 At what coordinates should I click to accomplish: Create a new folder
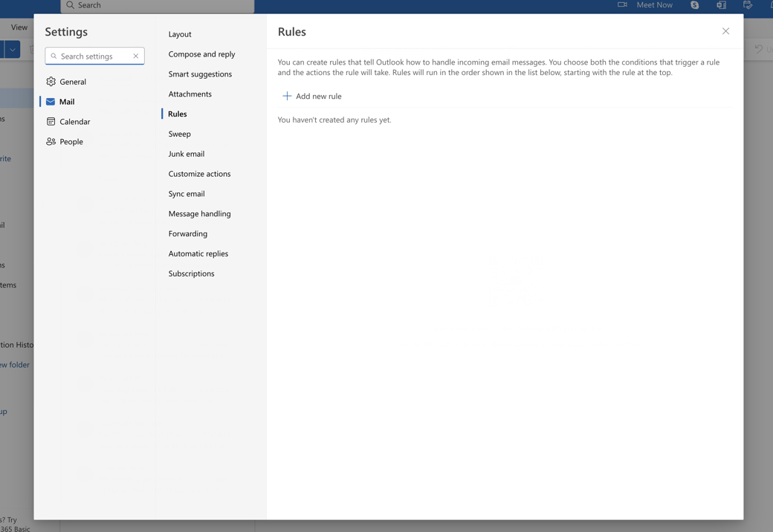tap(13, 364)
